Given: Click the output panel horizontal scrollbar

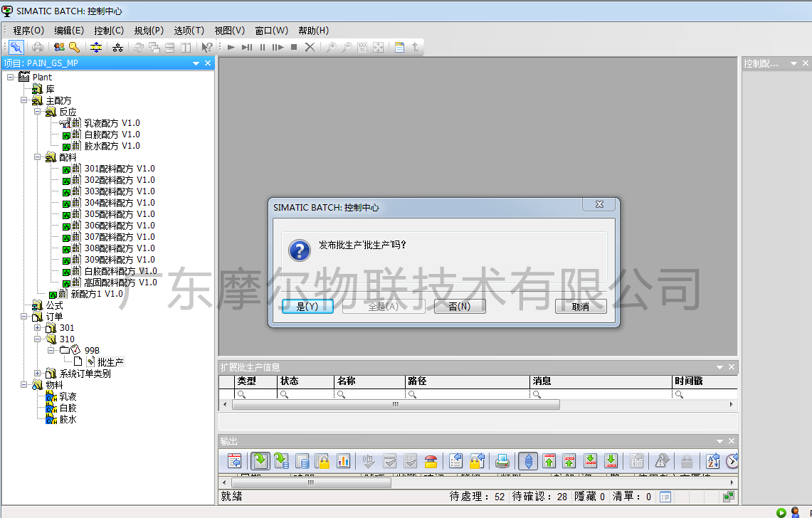Looking at the screenshot, I should 311,482.
